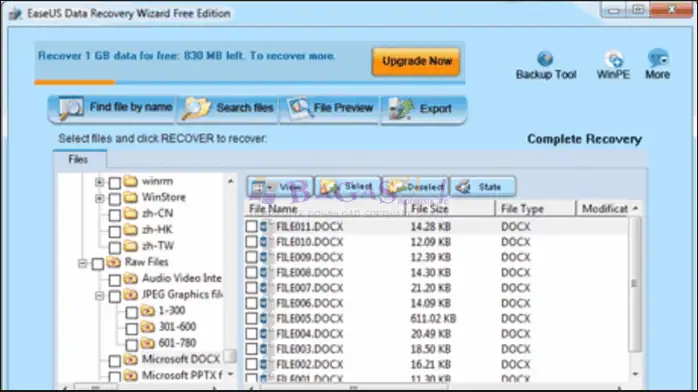Tick the 601-780 subfolder checkbox
The image size is (698, 392).
132,344
